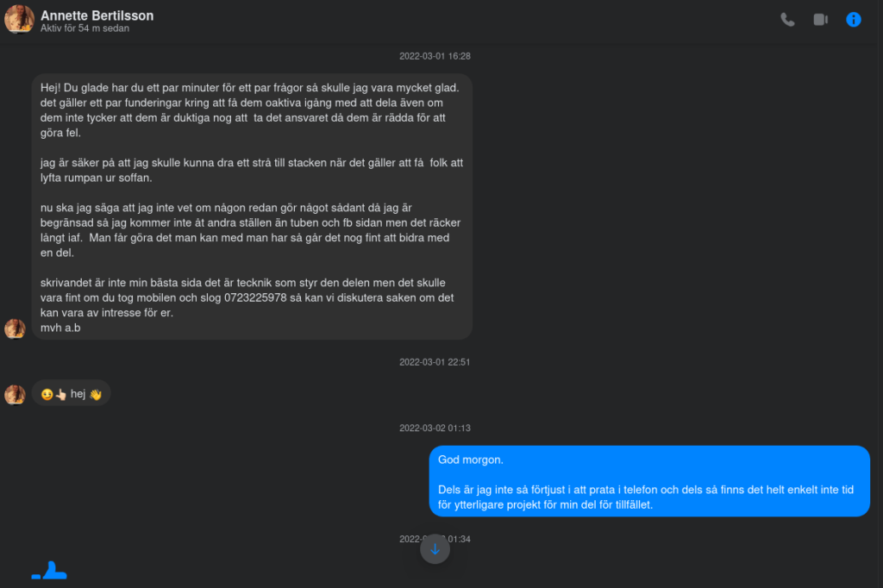Viewport: 883px width, 588px height.
Task: Open Annette Bertilsson's header profile picture
Action: pos(19,19)
